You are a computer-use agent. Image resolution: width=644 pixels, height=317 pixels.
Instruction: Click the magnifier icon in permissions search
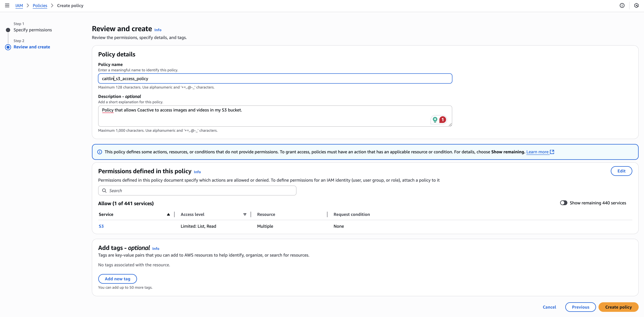104,191
